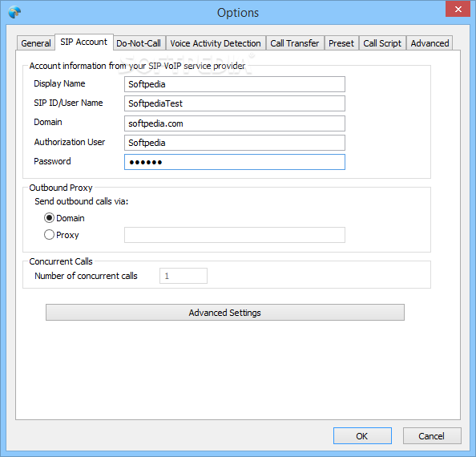Confirm with the OK button

(362, 435)
